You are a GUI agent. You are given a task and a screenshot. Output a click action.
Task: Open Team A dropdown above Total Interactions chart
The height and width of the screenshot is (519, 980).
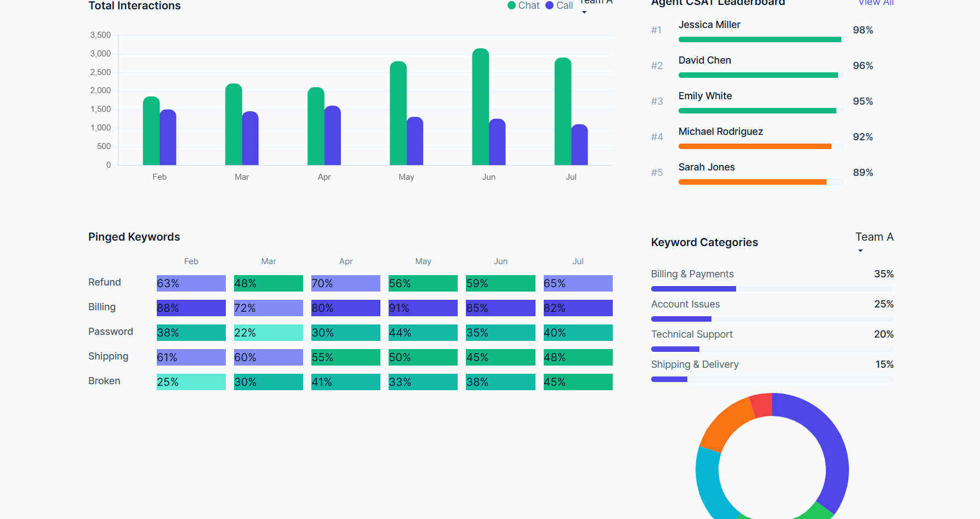(595, 4)
